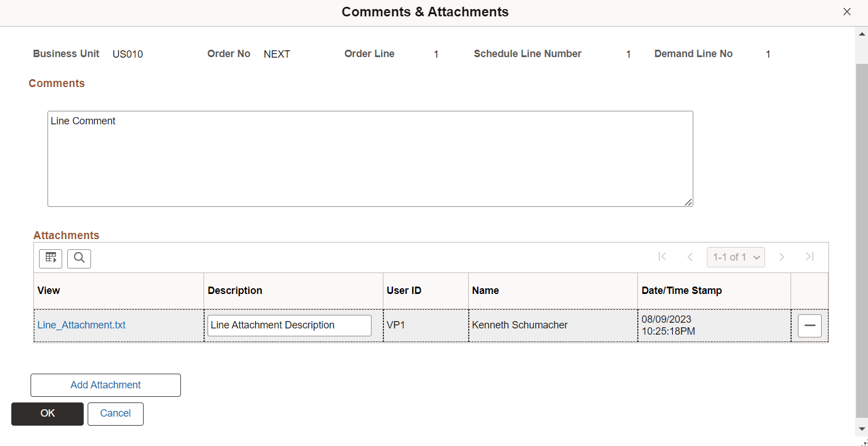Image resolution: width=868 pixels, height=446 pixels.
Task: Open the Line_Attachment.txt file
Action: 81,324
